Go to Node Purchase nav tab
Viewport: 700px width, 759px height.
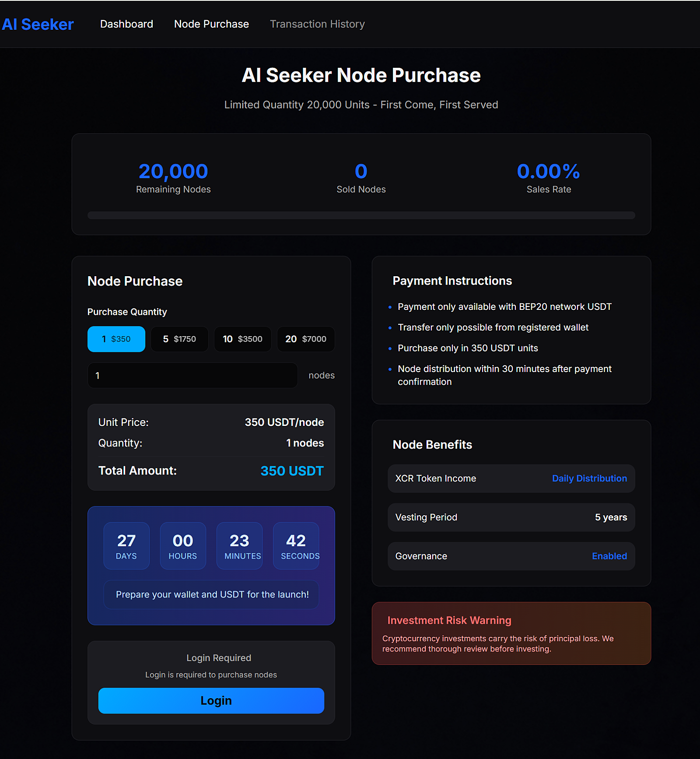pyautogui.click(x=211, y=24)
